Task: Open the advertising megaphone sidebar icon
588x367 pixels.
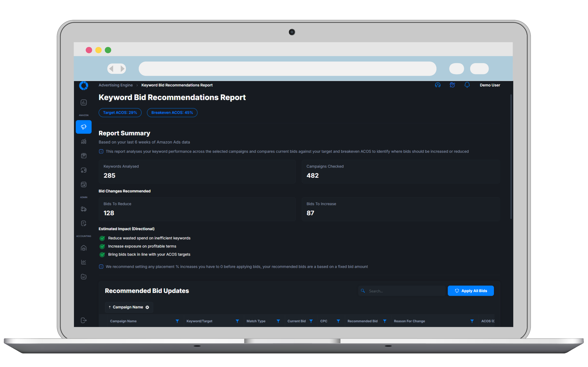Action: tap(84, 127)
